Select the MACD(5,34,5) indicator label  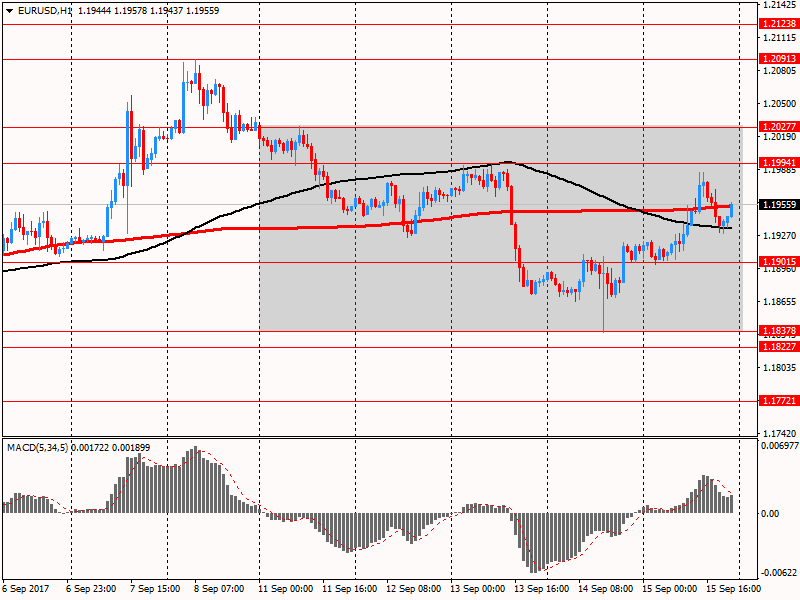tap(37, 448)
